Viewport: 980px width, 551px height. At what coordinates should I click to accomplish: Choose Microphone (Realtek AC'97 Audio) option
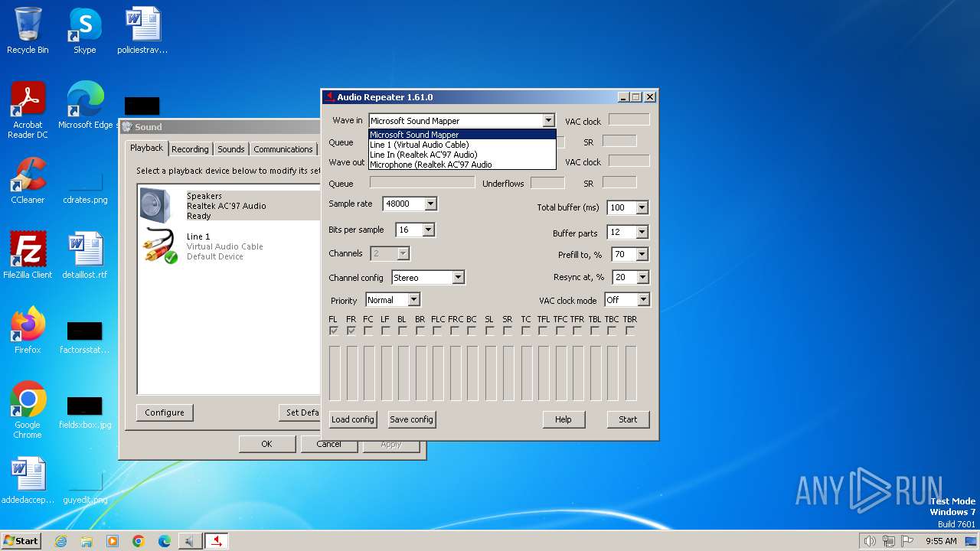click(x=462, y=165)
